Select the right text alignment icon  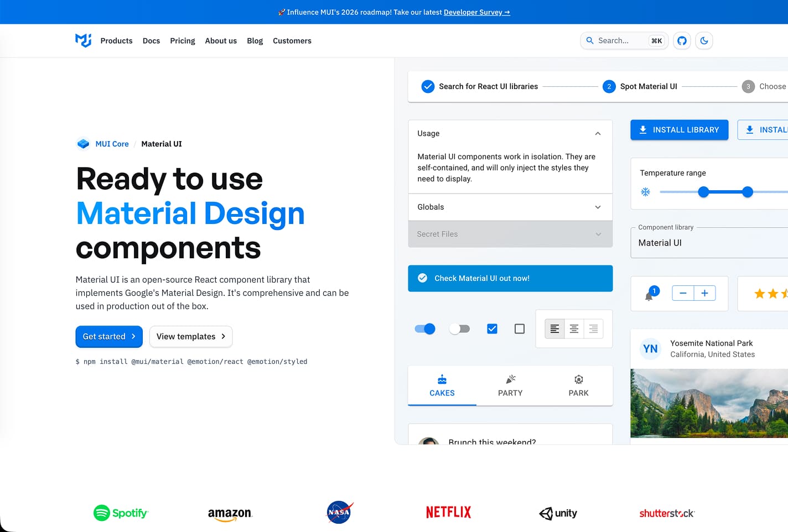(593, 329)
